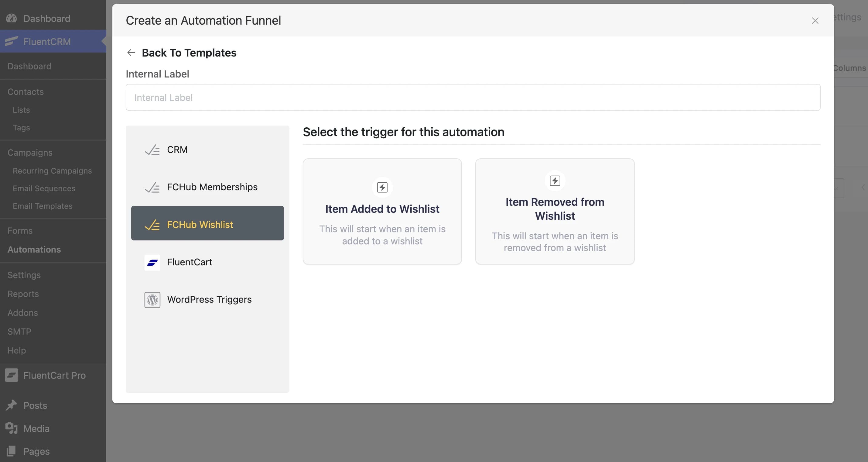Click the lightning icon on Item Added to Wishlist
868x462 pixels.
click(382, 188)
